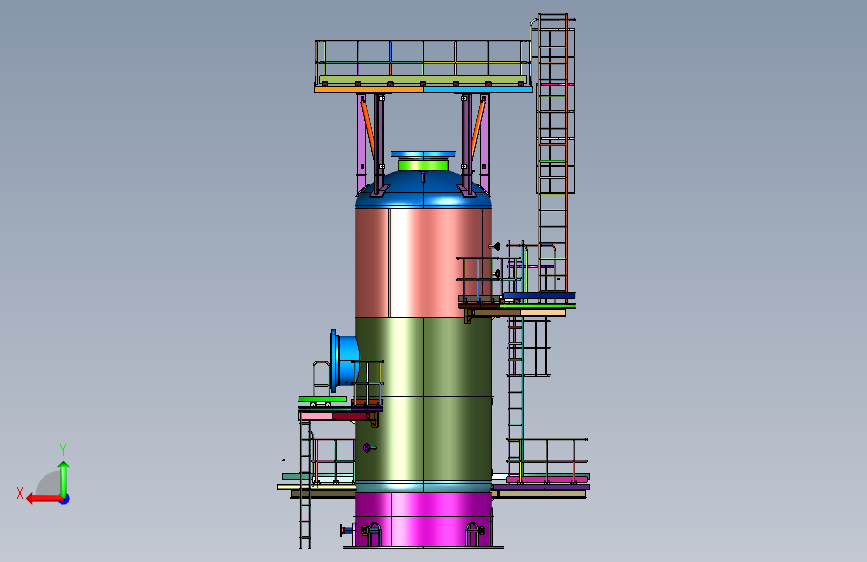Screen dimensions: 867x562
Task: Click the blue origin ball of the triad
Action: [x=65, y=499]
